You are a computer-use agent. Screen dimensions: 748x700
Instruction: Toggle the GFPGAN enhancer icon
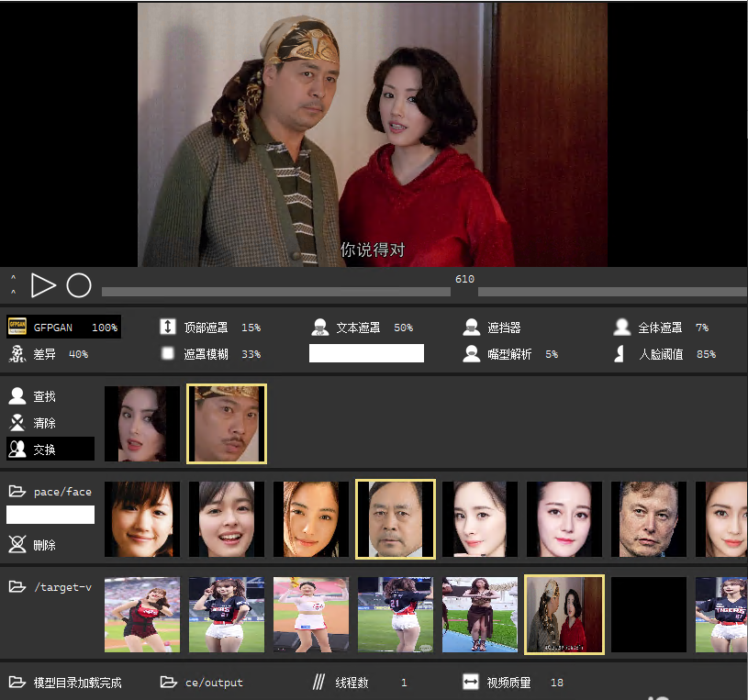tap(17, 327)
